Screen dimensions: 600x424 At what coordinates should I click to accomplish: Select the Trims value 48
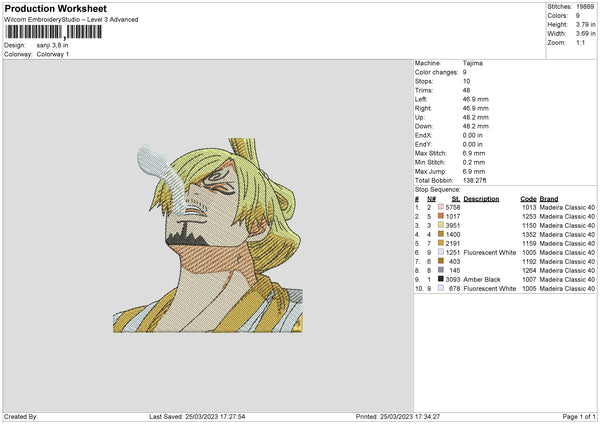(466, 90)
